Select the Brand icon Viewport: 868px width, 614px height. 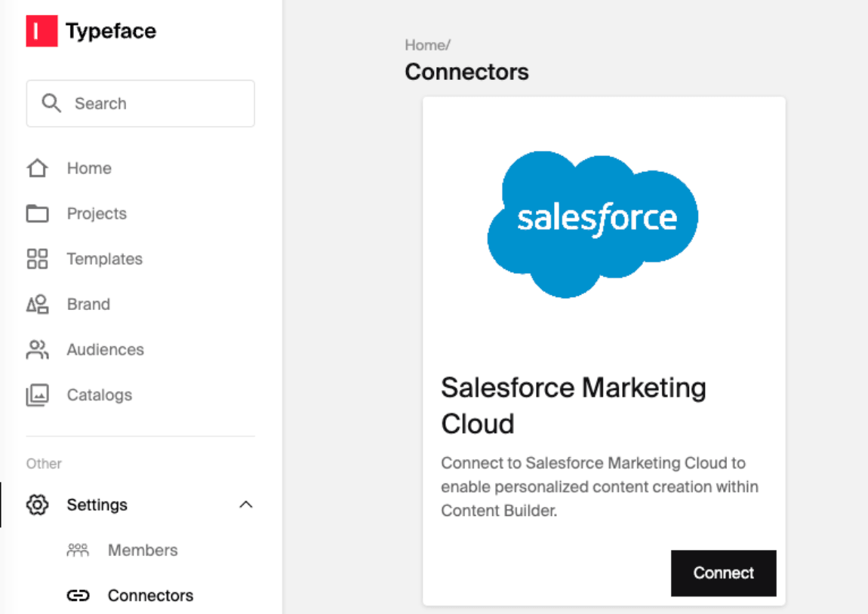(36, 303)
